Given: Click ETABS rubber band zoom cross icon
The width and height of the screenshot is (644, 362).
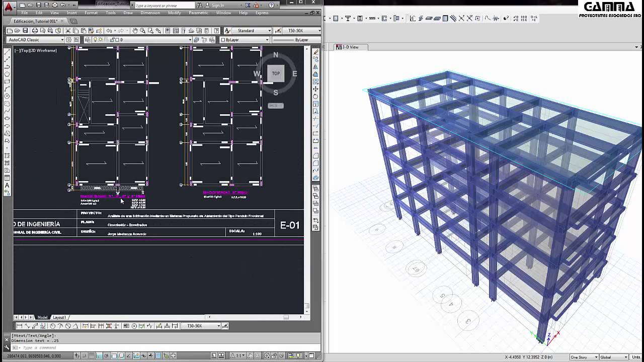Looking at the screenshot, I should coord(461,19).
